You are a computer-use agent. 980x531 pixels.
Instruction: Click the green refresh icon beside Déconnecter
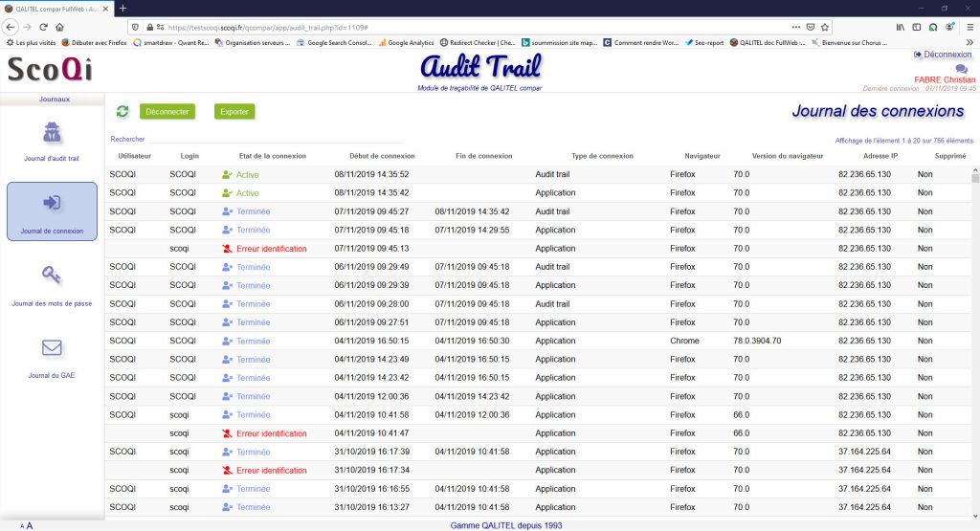pos(122,111)
